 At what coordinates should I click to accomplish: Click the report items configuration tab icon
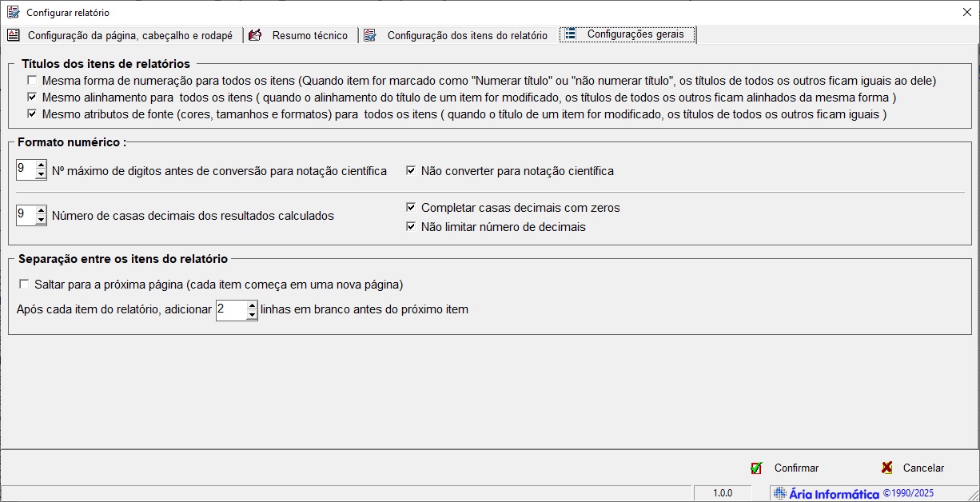[x=370, y=35]
